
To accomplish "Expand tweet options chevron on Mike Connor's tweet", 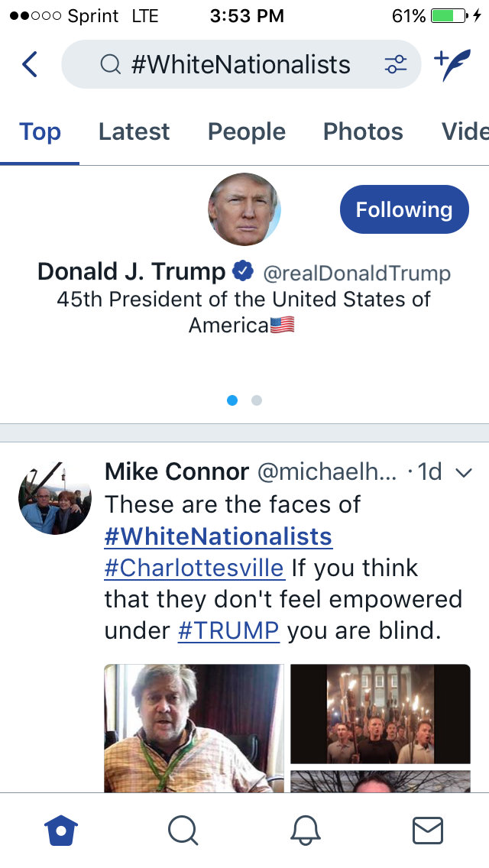I will [463, 472].
